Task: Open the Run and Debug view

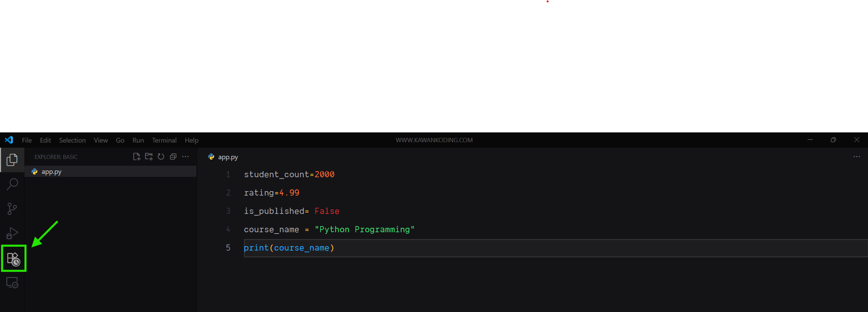Action: (x=12, y=233)
